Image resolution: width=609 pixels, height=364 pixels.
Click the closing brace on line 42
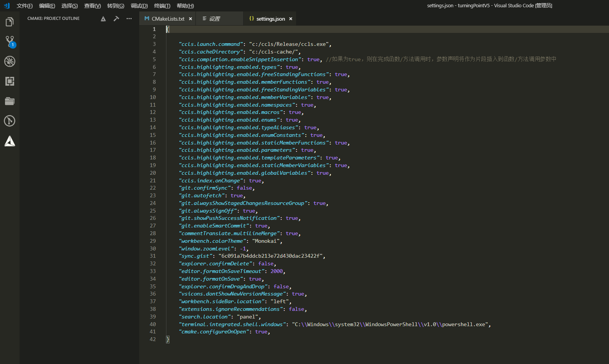[x=168, y=339]
